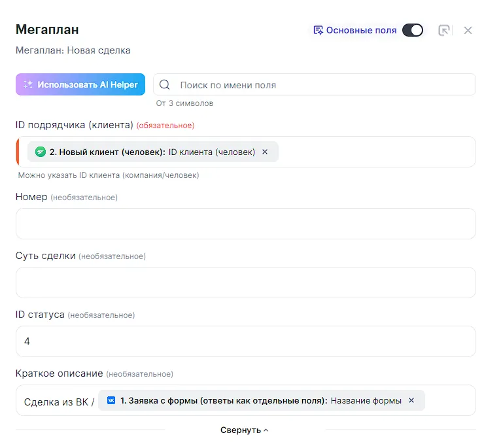Click into the Номер input field
Screen dimensions: 501x448
245,224
